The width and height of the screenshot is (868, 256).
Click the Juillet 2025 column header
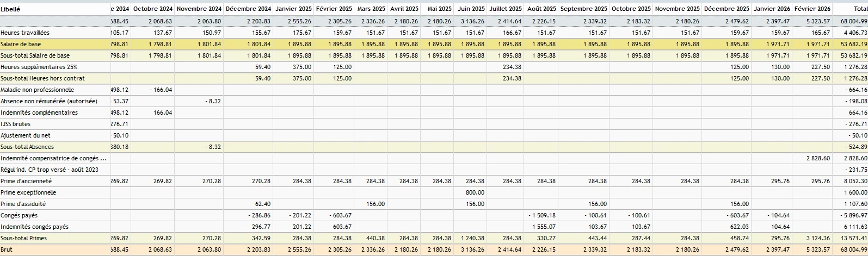click(x=506, y=9)
